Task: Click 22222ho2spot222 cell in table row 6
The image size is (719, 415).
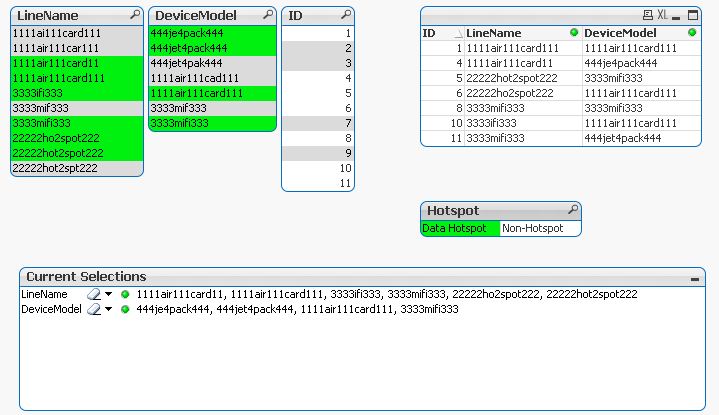Action: (523, 93)
